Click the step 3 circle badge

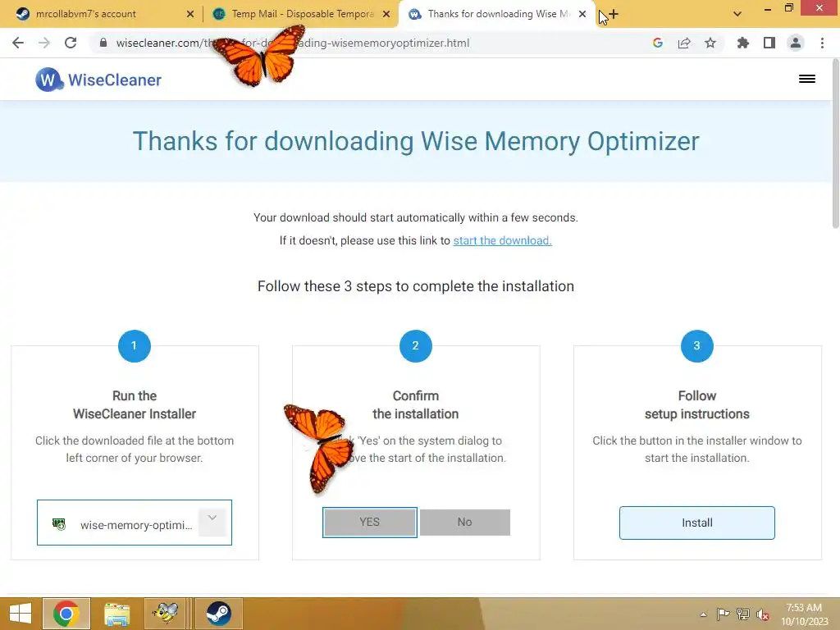697,346
